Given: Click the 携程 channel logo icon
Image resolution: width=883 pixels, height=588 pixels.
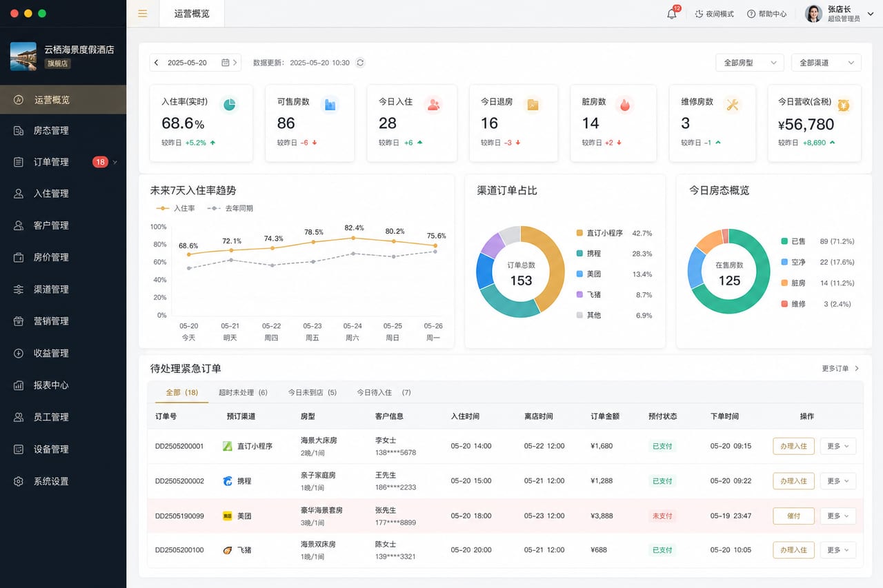Looking at the screenshot, I should point(228,481).
